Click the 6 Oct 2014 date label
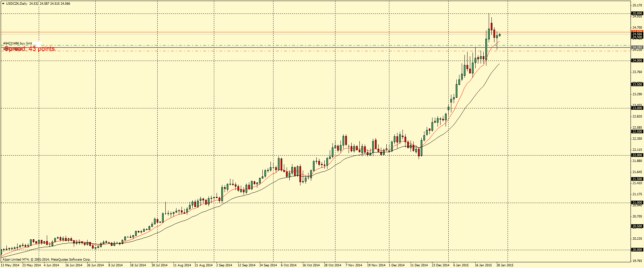Screen dimensions: 644x268 coord(289,265)
